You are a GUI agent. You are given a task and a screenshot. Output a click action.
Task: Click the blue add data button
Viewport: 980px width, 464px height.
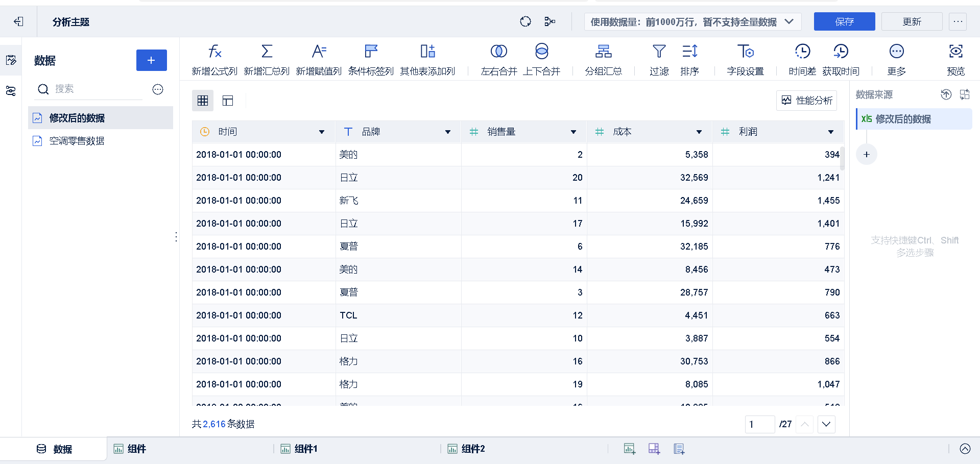pyautogui.click(x=152, y=60)
